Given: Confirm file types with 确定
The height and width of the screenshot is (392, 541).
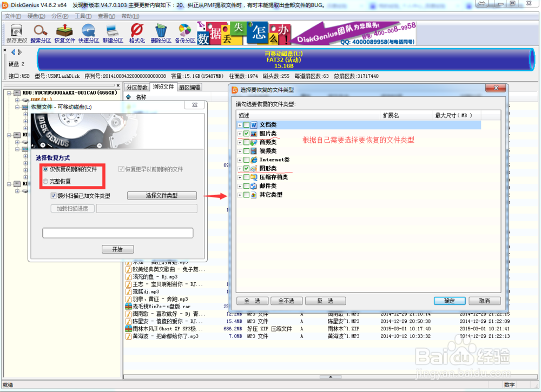Looking at the screenshot, I should 450,301.
